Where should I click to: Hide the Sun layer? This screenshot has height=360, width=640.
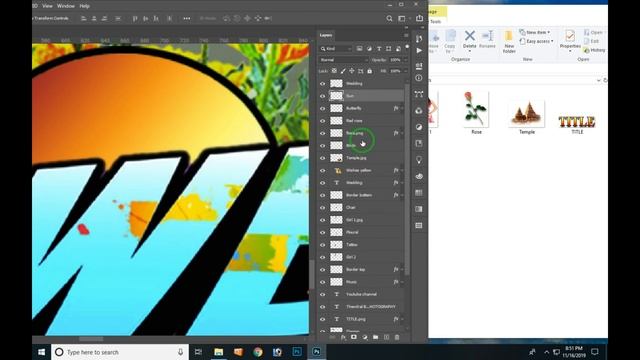point(322,96)
